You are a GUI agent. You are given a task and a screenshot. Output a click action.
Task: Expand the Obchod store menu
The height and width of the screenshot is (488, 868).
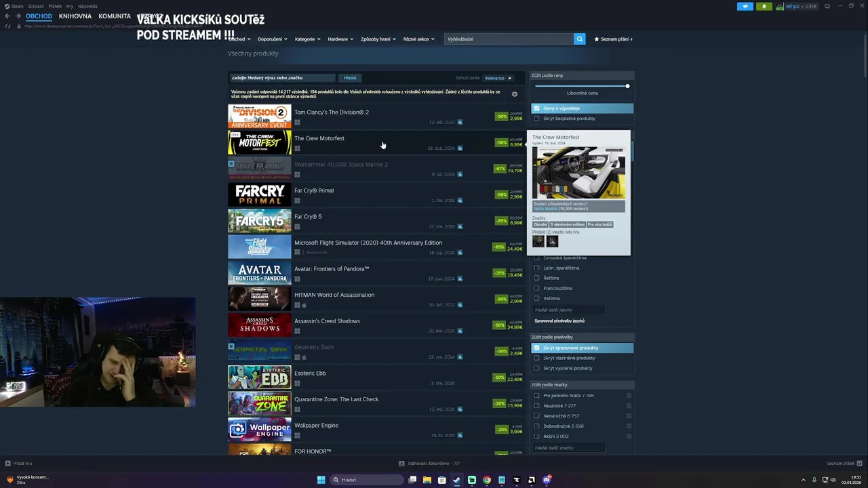coord(239,39)
